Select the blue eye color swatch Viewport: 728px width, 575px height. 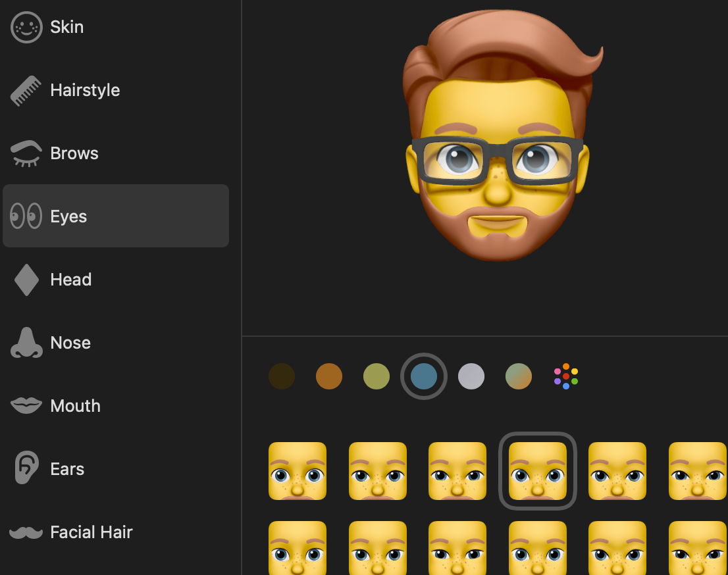click(x=424, y=376)
